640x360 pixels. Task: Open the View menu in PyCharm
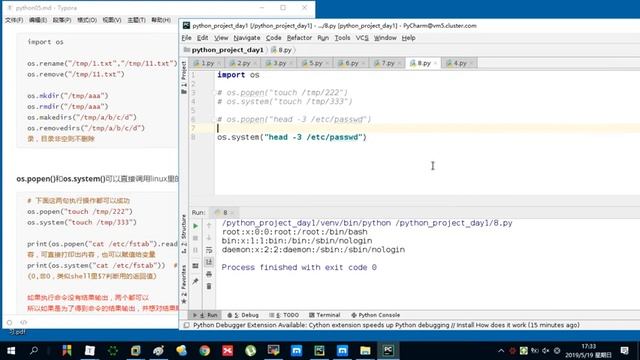[x=221, y=38]
